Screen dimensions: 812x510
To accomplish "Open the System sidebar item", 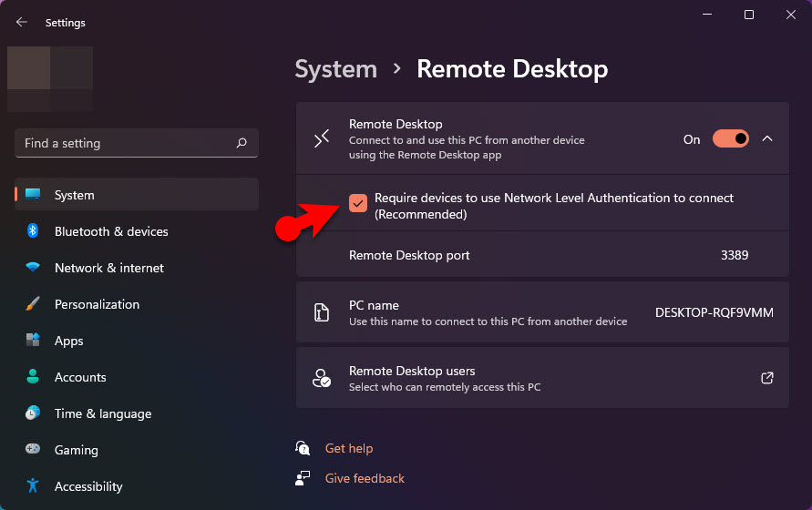I will pyautogui.click(x=137, y=194).
